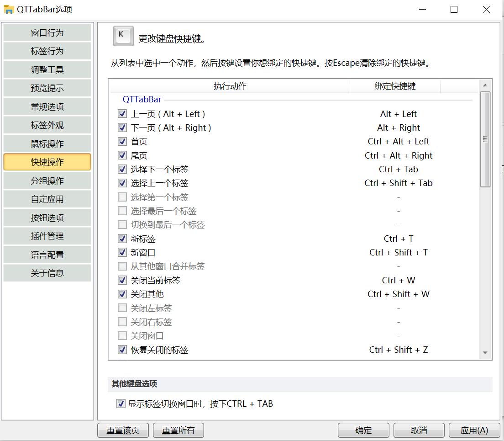
Task: Select the 插件管理 sidebar entry
Action: click(47, 236)
